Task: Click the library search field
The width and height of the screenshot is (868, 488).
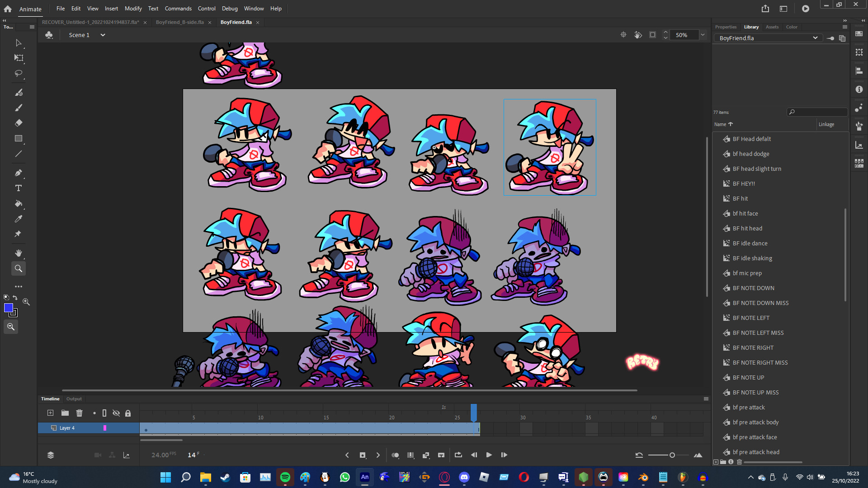Action: pos(817,112)
